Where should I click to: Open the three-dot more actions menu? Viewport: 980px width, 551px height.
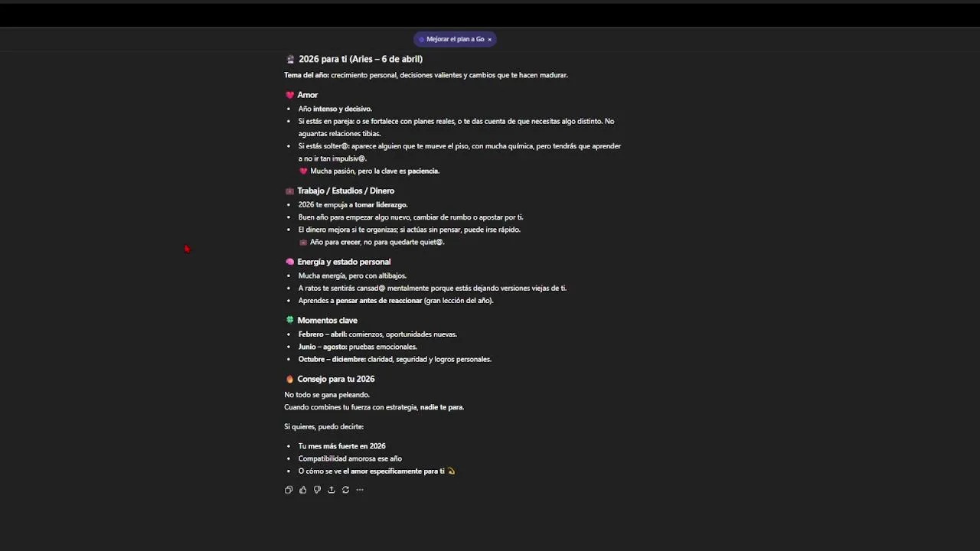click(360, 490)
